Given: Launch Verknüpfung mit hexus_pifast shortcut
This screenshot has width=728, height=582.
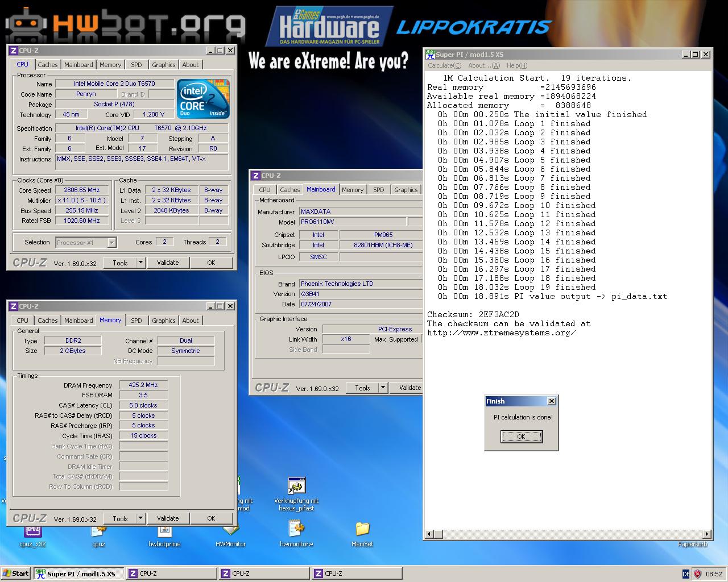Looking at the screenshot, I should [x=296, y=494].
